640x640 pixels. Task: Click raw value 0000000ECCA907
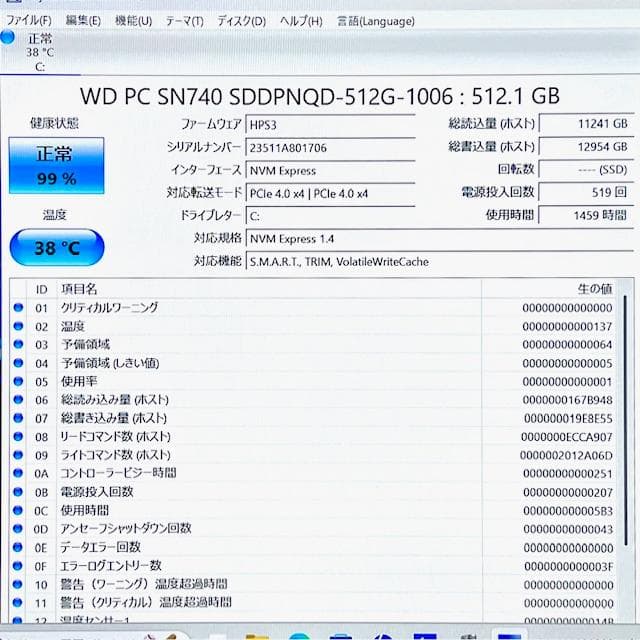(x=567, y=437)
